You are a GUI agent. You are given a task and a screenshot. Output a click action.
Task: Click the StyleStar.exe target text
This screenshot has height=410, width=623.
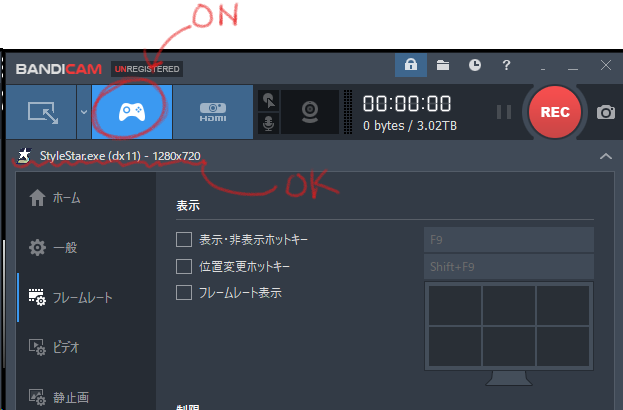[120, 156]
